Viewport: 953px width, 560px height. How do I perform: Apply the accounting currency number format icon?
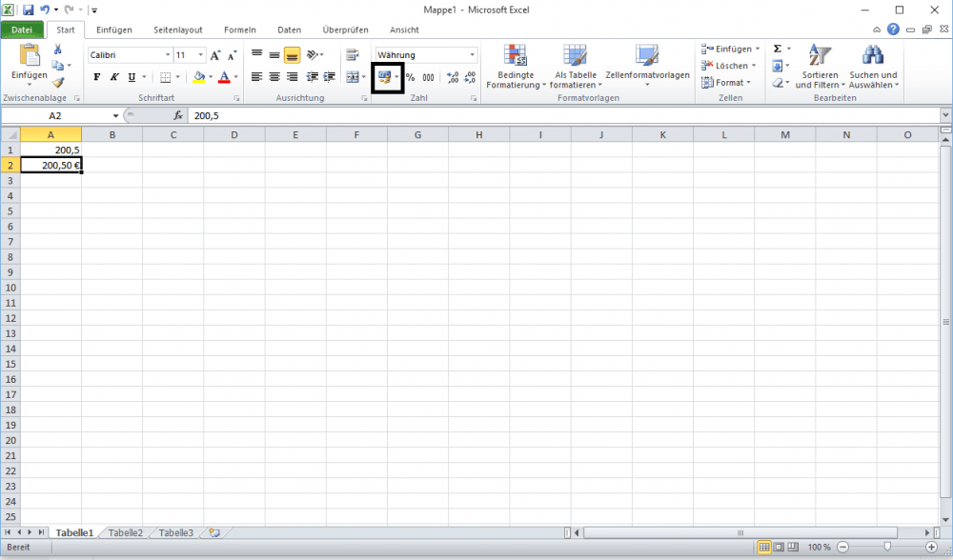384,77
